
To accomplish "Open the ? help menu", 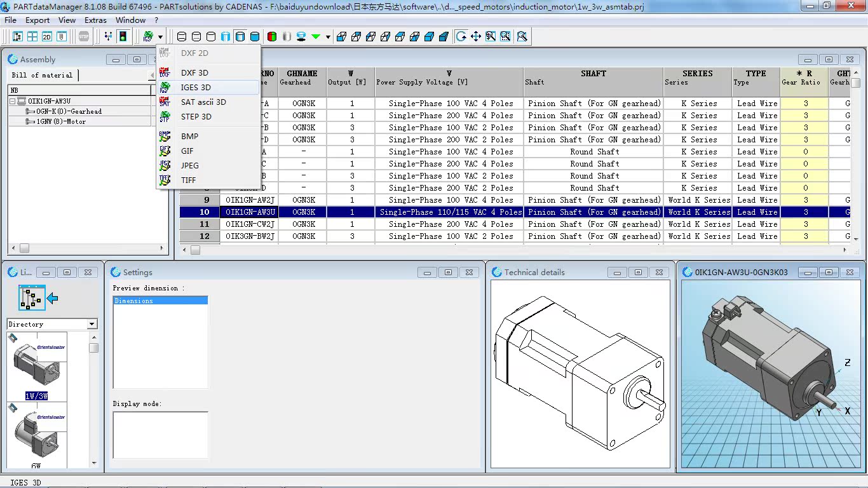I will (x=156, y=20).
